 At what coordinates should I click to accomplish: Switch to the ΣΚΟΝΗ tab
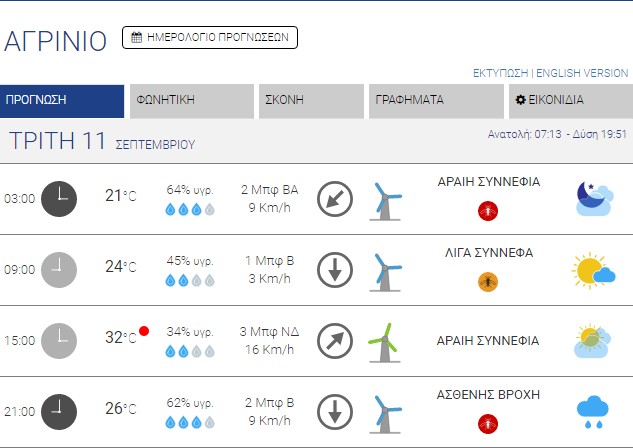pos(311,101)
